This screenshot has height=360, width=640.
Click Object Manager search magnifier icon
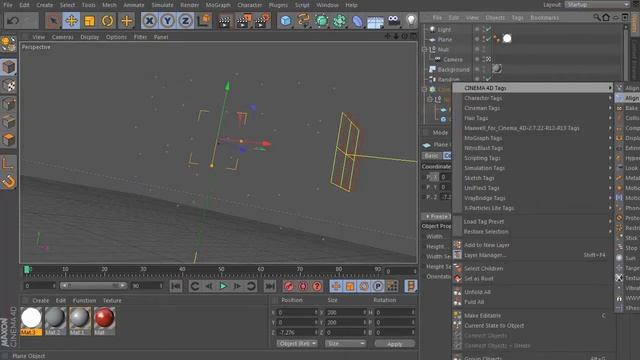coord(597,18)
